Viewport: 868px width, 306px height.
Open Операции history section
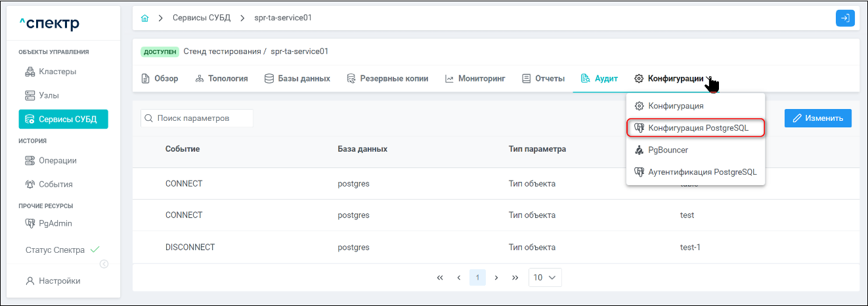point(57,160)
